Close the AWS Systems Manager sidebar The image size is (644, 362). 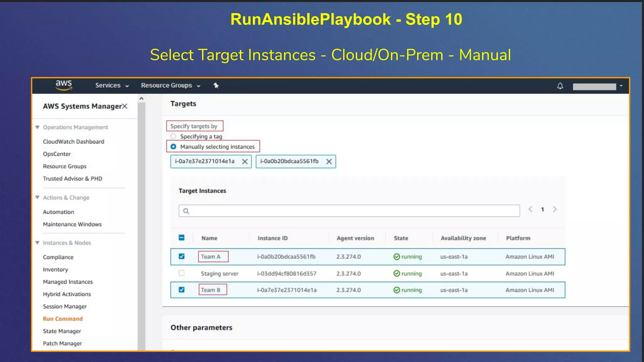125,106
